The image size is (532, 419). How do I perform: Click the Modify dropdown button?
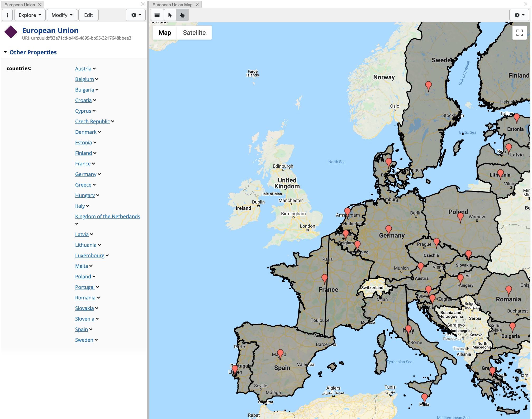pyautogui.click(x=60, y=15)
